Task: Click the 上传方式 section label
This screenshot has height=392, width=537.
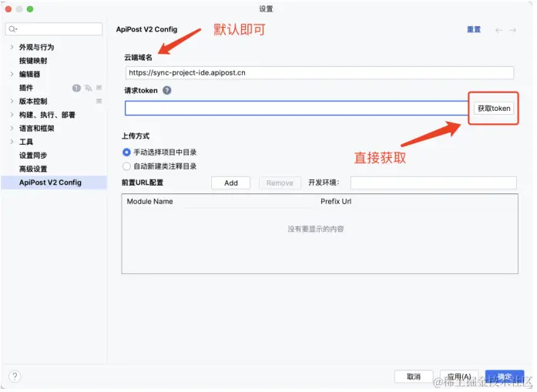Action: click(x=136, y=136)
